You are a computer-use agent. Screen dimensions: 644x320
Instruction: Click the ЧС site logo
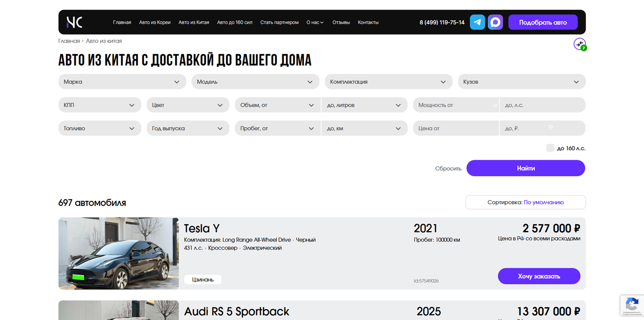pos(74,22)
